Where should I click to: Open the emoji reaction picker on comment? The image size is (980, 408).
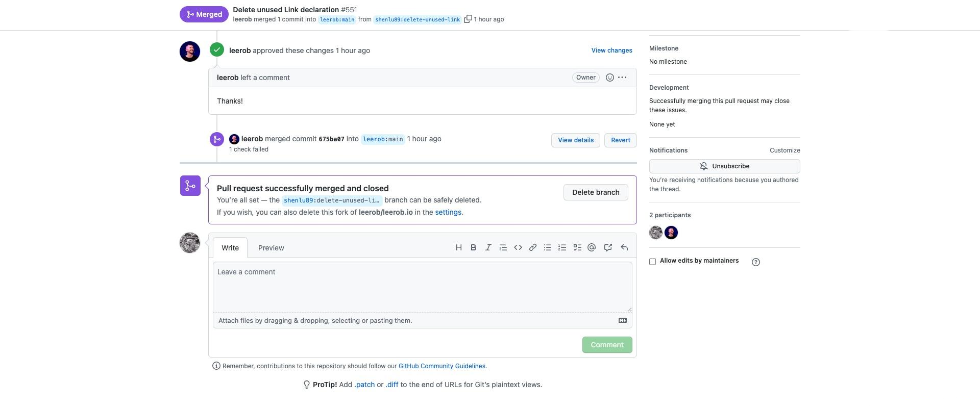[x=609, y=78]
